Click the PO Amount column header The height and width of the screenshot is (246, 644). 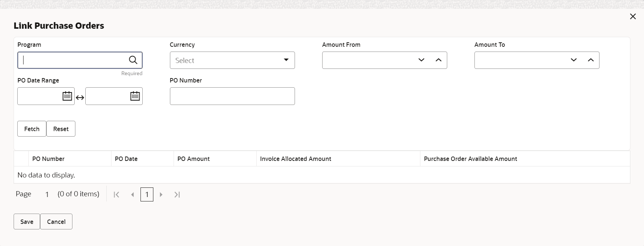click(193, 159)
